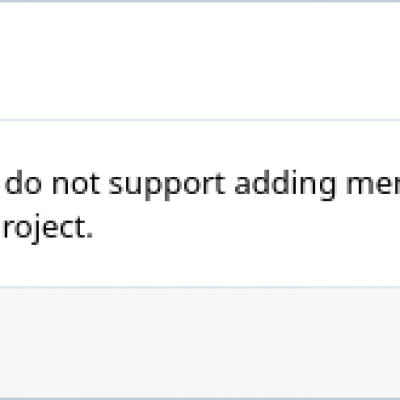Click blank space below the 'roject.' line
400x400 pixels.
pos(200,265)
